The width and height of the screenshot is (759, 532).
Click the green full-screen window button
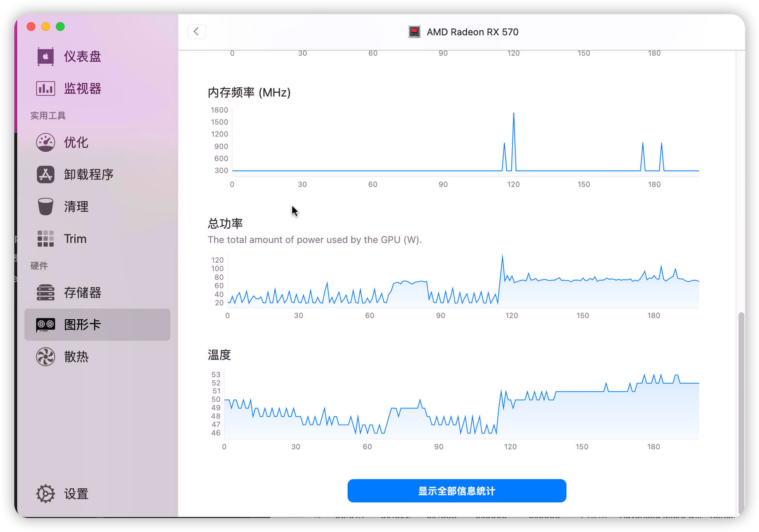tap(60, 27)
